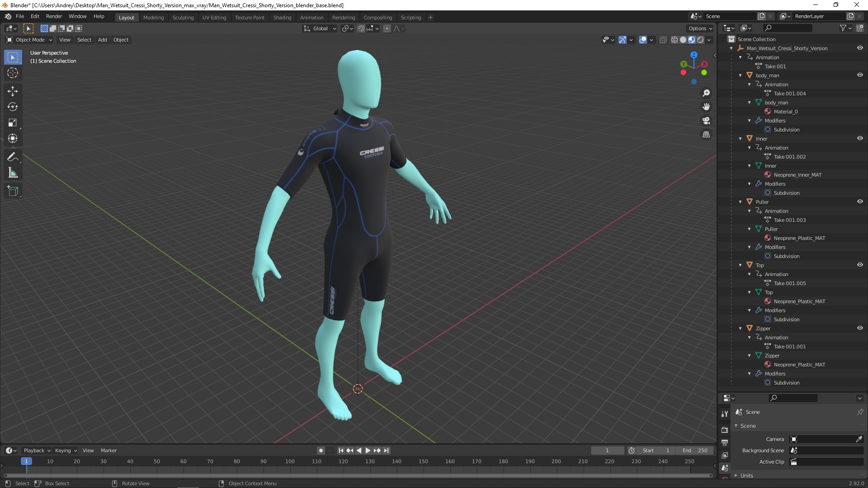Switch to the Modeling workspace tab
The image size is (868, 488).
153,17
